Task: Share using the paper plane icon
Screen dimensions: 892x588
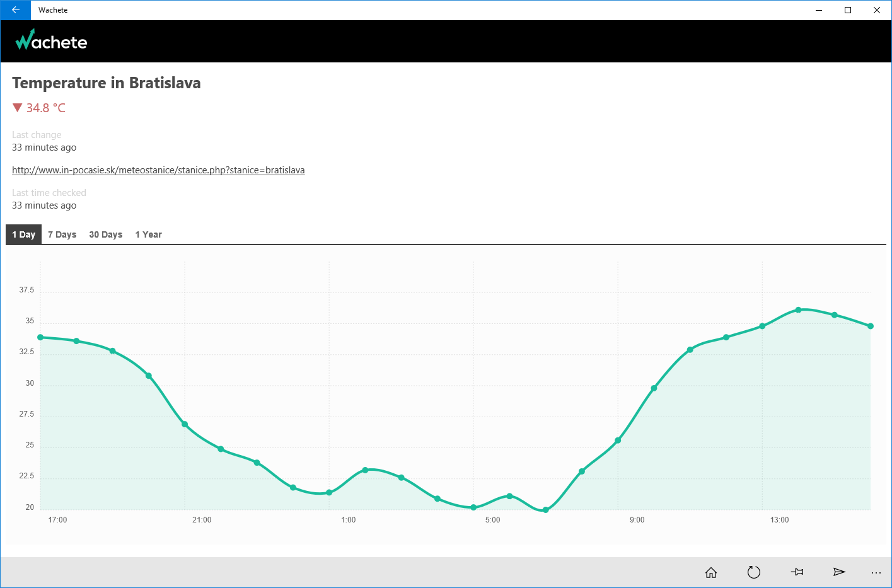Action: (839, 572)
